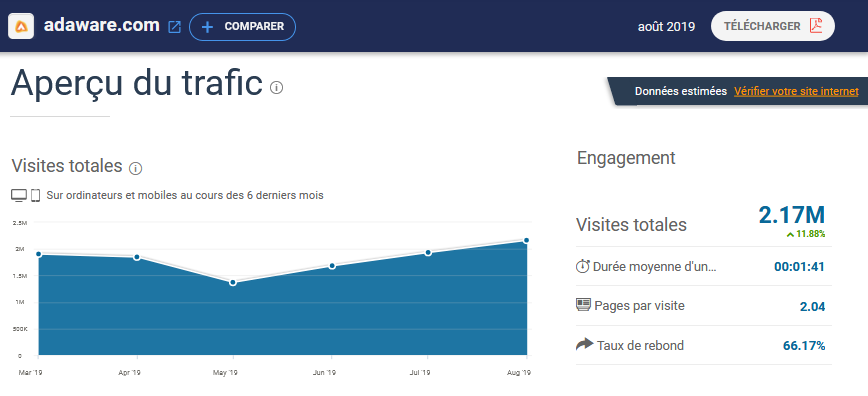Click the adaware site logo icon
Screen dimensions: 868x396
click(x=21, y=26)
